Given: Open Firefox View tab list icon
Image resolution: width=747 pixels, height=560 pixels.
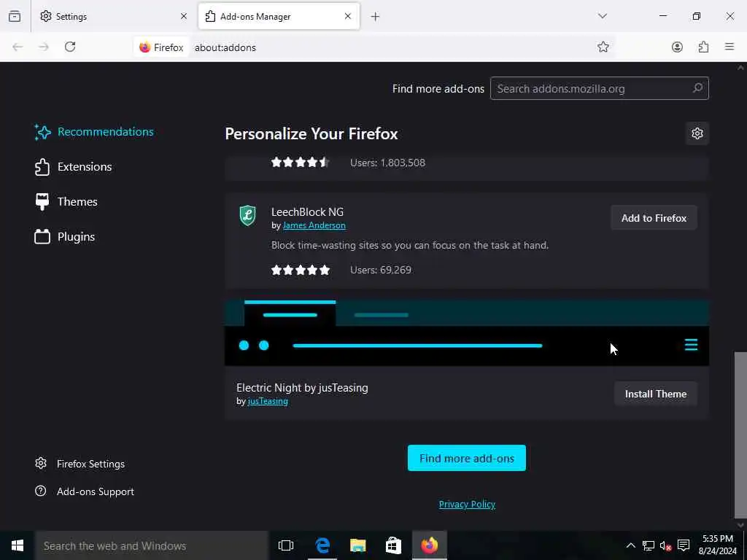Looking at the screenshot, I should click(15, 16).
